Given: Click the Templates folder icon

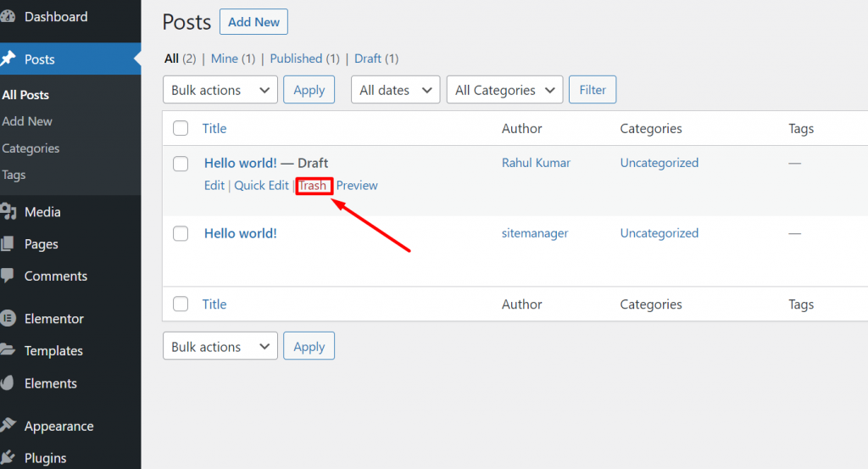Looking at the screenshot, I should (7, 350).
